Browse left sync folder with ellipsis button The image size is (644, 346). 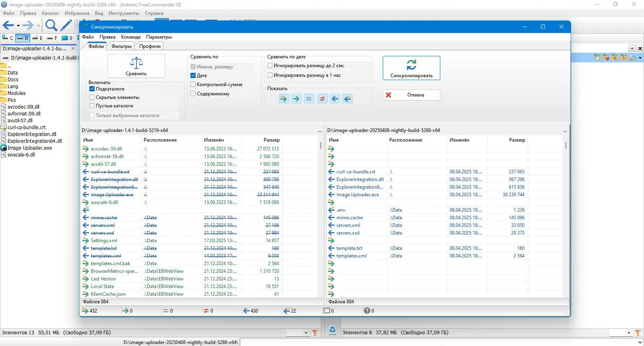tap(320, 131)
